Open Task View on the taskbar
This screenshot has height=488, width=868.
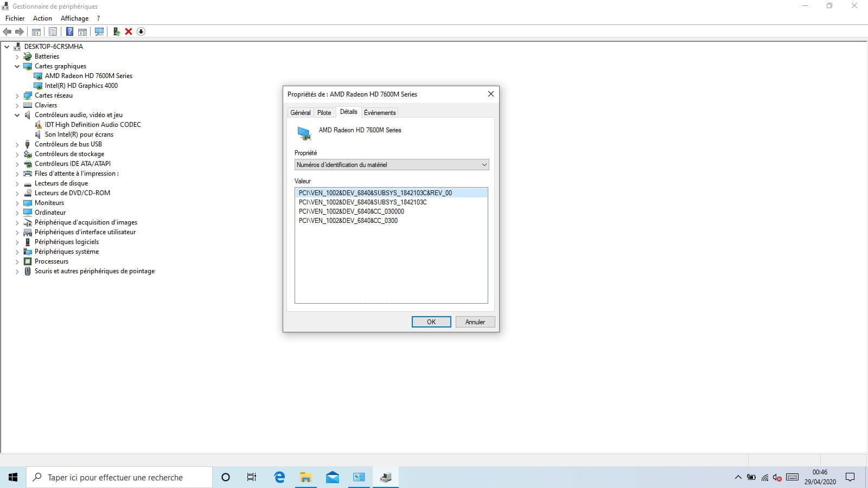252,477
